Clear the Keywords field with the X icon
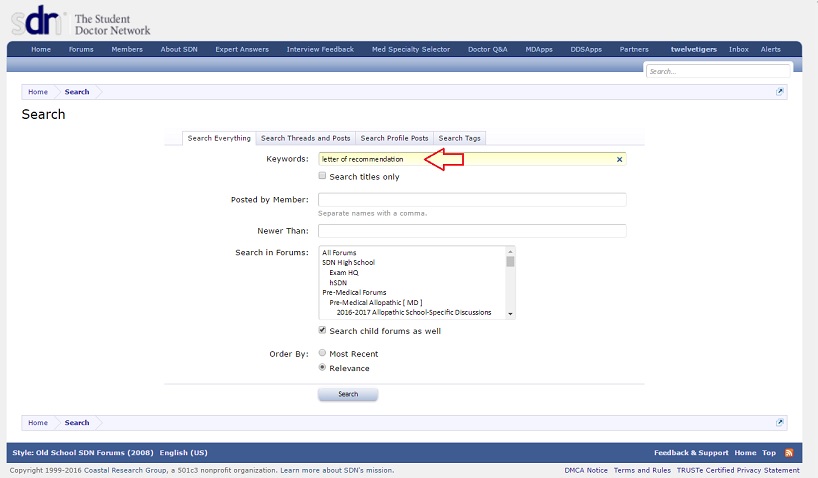Viewport: 818px width, 478px height. click(x=619, y=159)
